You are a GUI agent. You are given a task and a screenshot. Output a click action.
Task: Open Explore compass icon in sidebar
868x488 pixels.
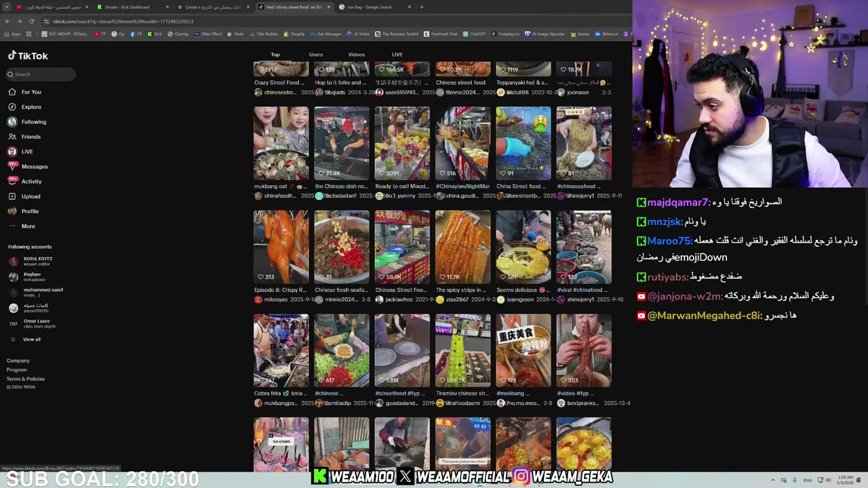tap(12, 107)
